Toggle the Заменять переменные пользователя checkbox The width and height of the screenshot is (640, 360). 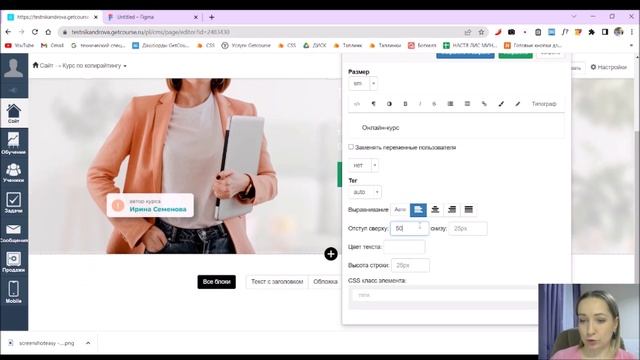pyautogui.click(x=351, y=147)
